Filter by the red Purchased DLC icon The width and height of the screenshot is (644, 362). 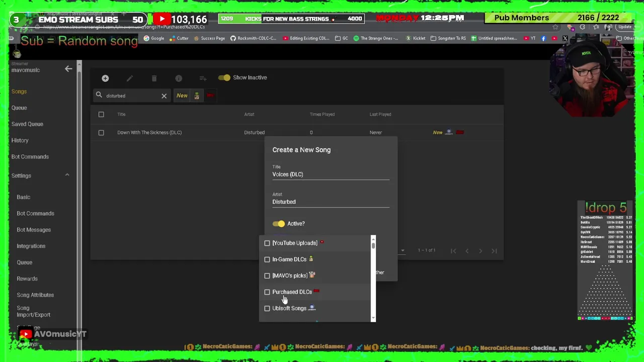coord(210,96)
